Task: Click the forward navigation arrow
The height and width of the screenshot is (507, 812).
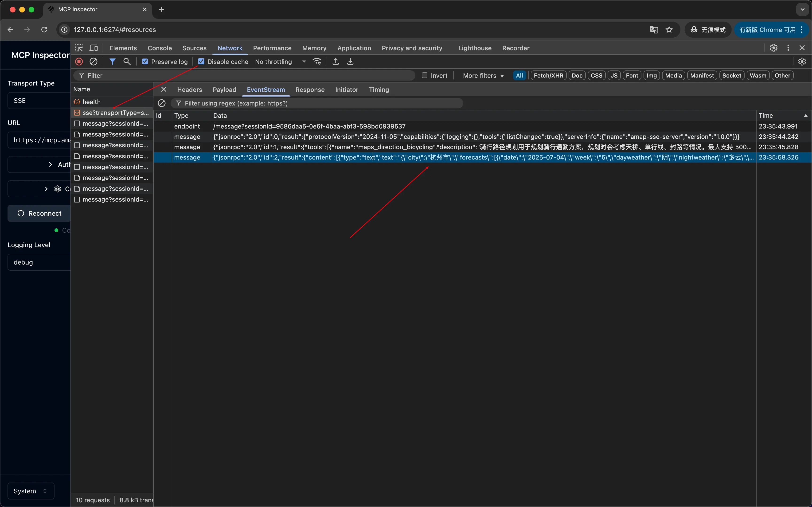Action: click(27, 30)
